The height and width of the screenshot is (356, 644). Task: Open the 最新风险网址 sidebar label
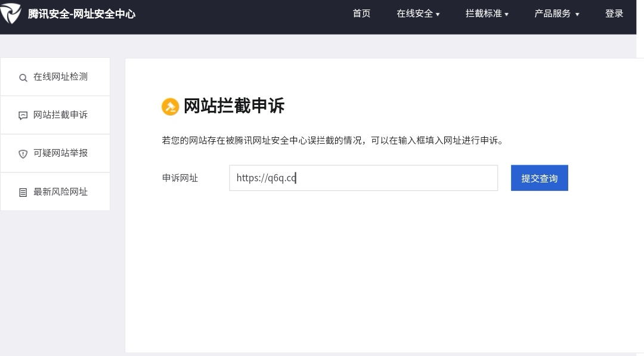tap(60, 192)
